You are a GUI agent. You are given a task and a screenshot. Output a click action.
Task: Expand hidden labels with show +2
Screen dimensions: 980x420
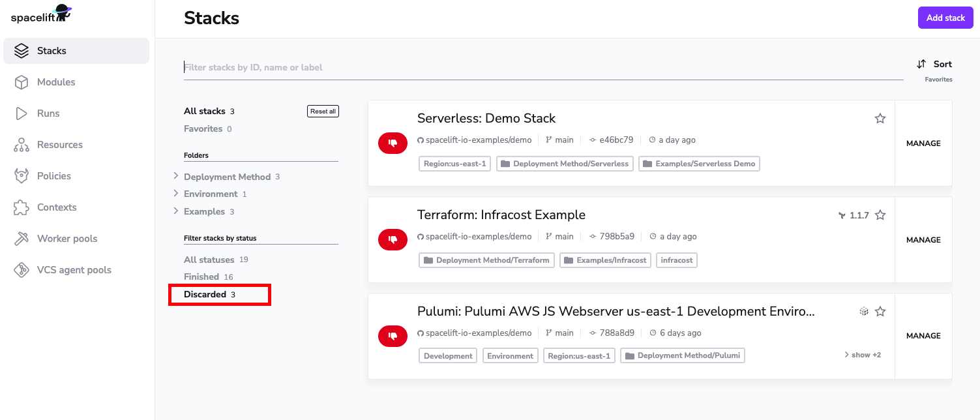point(863,355)
